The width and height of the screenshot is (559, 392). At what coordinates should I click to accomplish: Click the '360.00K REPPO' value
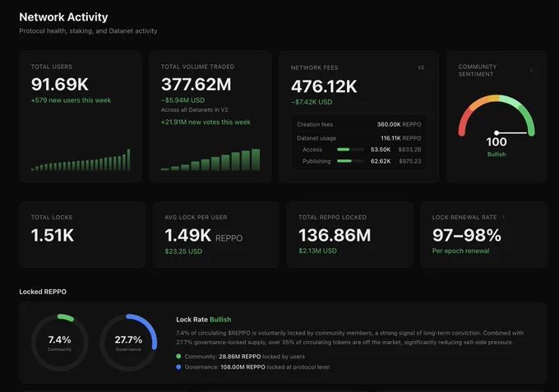(399, 124)
